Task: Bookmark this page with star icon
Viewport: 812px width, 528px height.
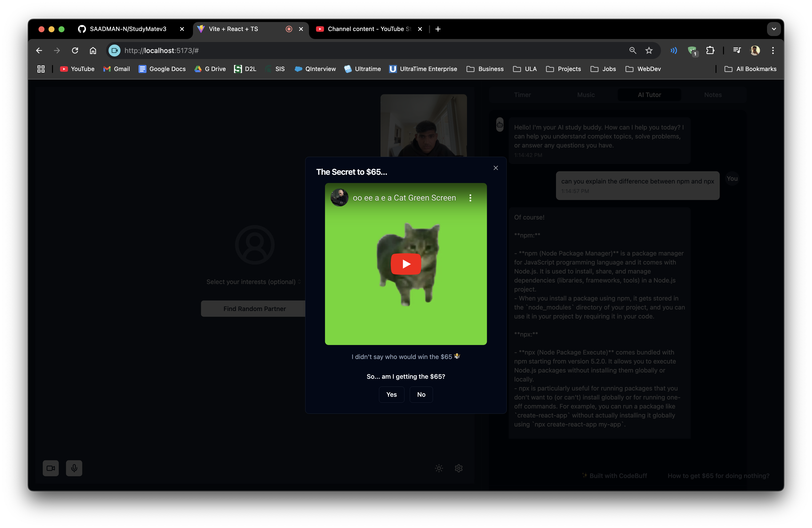Action: (x=648, y=50)
